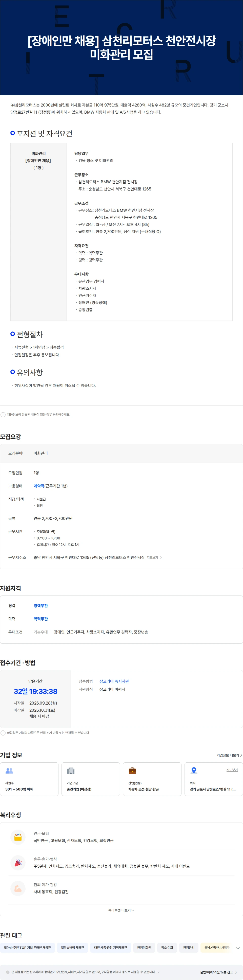
Task: Click the 사원수 301 ~ 500명 이하 card
Action: 29,779
